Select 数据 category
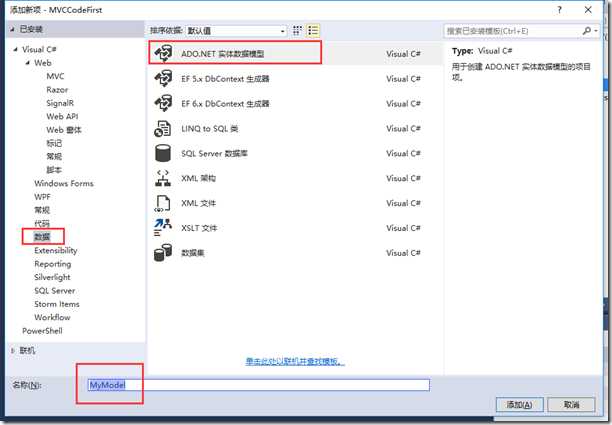612x425 pixels. (42, 237)
